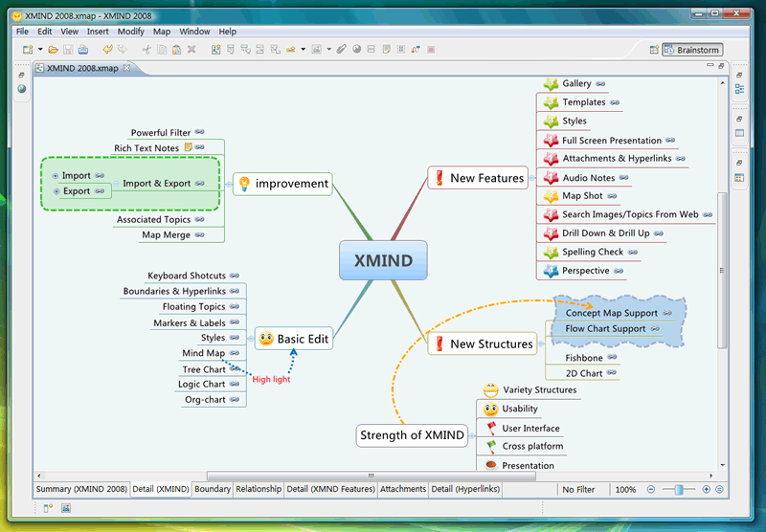This screenshot has height=532, width=766.
Task: Click the zoom in plus button
Action: tap(706, 489)
